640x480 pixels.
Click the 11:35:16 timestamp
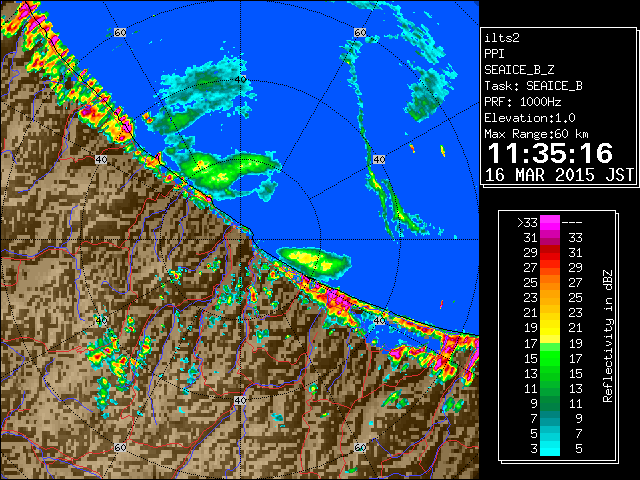pos(550,153)
